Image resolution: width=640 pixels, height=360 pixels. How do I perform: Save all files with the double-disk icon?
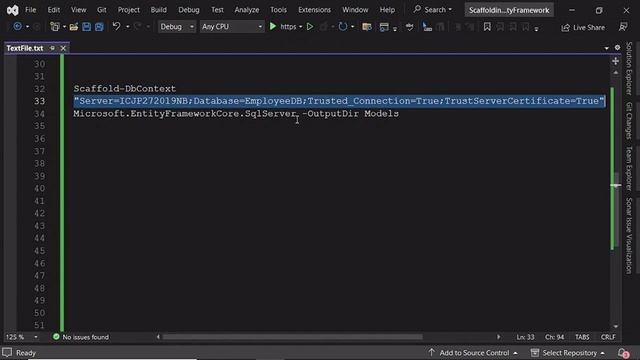click(x=99, y=27)
